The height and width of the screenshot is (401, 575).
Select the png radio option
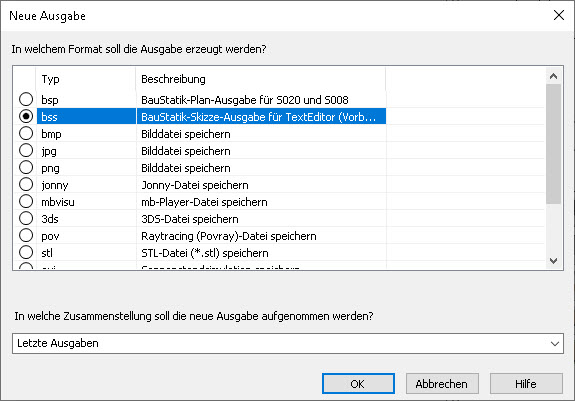tap(26, 168)
